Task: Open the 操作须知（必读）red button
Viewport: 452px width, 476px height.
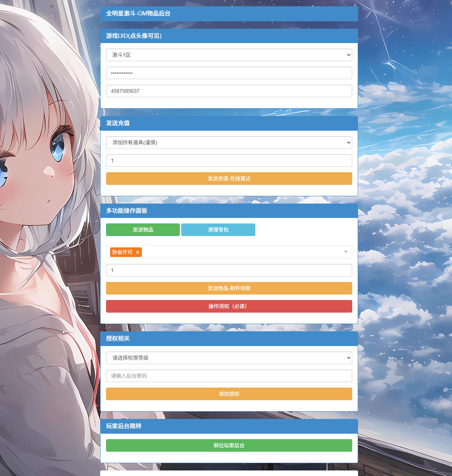Action: 229,306
